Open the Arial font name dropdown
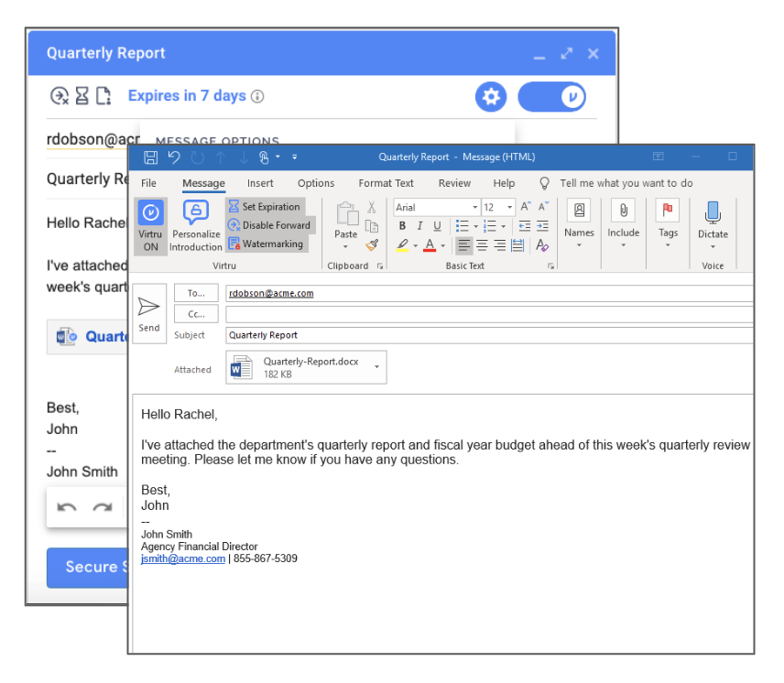 [474, 207]
